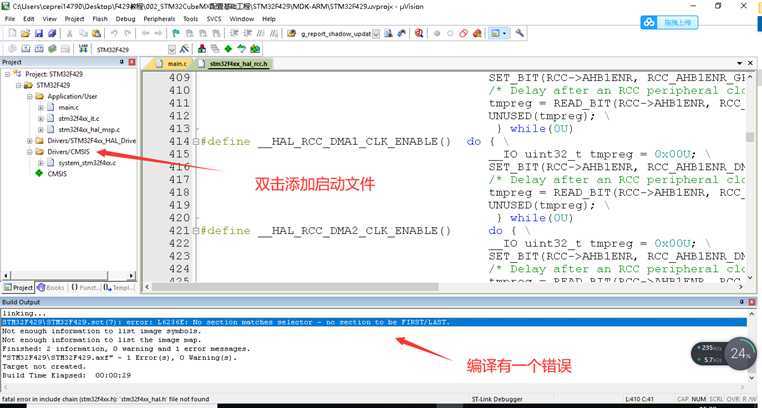Collapse the Project: STM32F429 tree node
762x408 pixels.
click(x=7, y=74)
